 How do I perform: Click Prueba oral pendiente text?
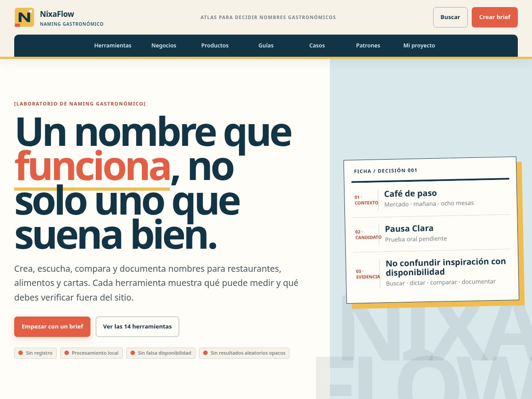pyautogui.click(x=416, y=239)
